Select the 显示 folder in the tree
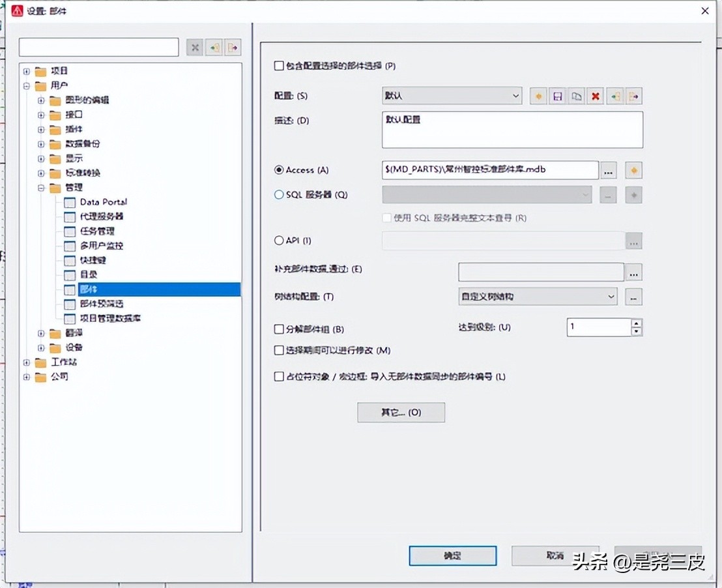The width and height of the screenshot is (722, 588). (74, 158)
